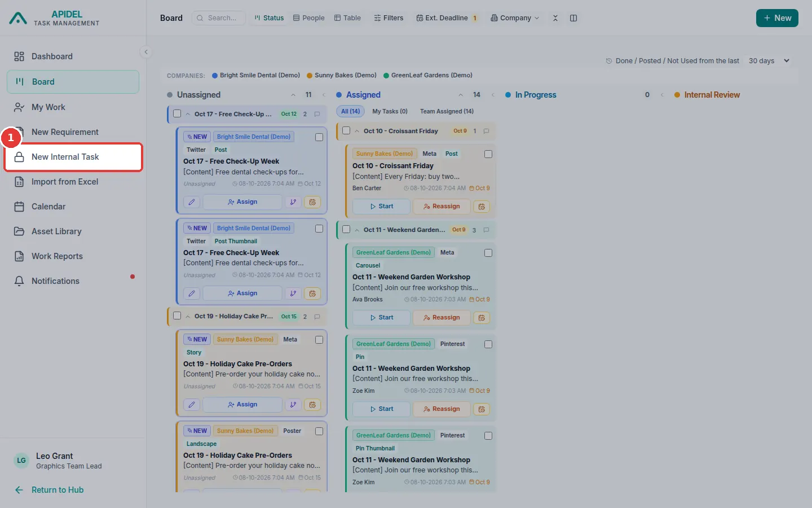The height and width of the screenshot is (508, 812).
Task: Focus the Search input field
Action: [x=219, y=18]
